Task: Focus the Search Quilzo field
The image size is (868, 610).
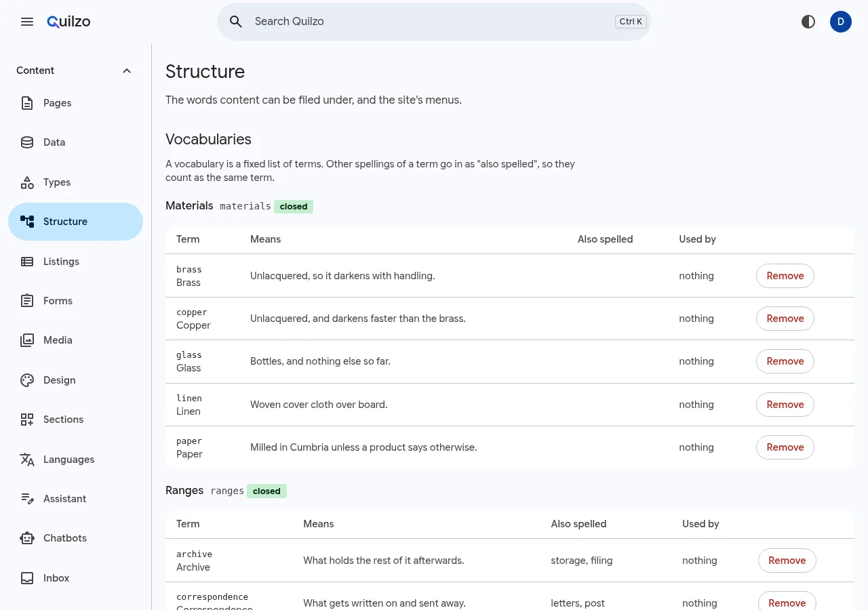Action: point(434,22)
